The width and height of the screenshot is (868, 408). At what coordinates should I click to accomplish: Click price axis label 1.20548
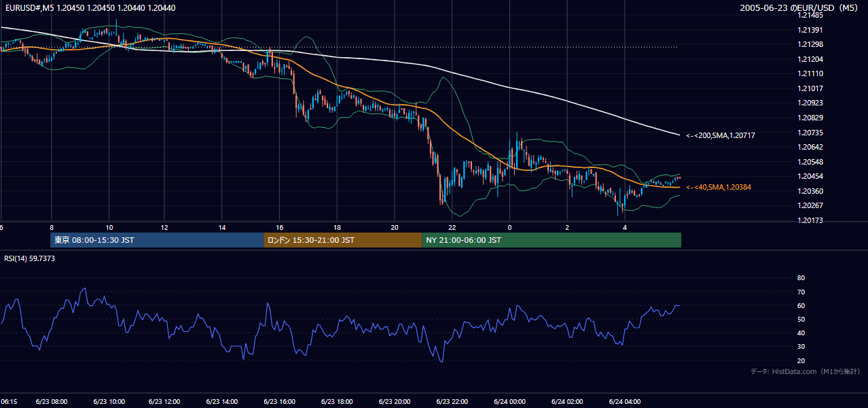click(810, 162)
